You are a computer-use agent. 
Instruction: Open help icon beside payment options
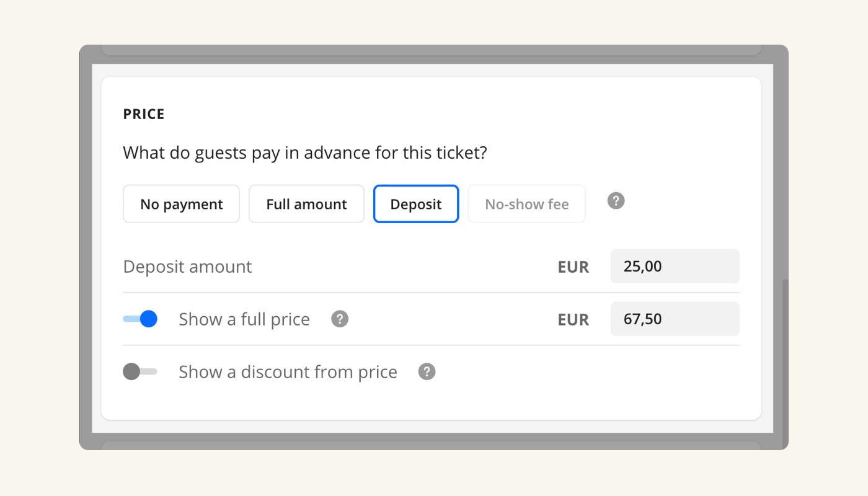[616, 201]
